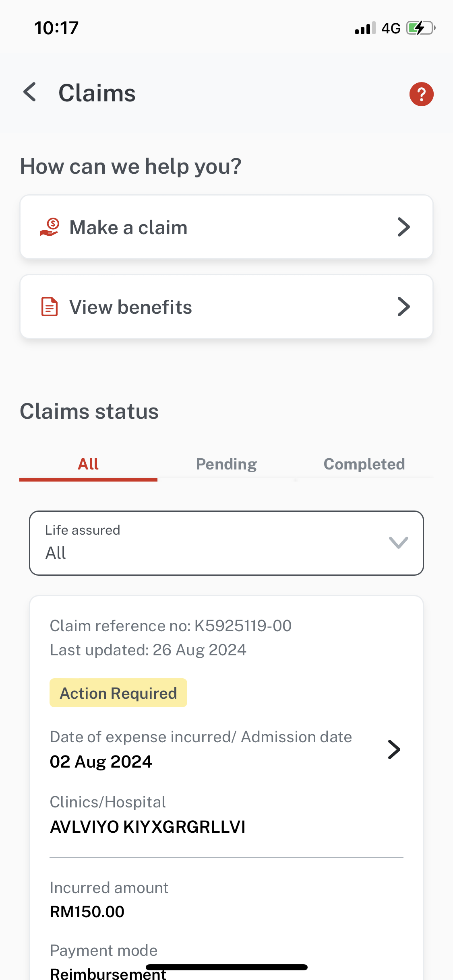Tap the Action Required status badge

(118, 693)
